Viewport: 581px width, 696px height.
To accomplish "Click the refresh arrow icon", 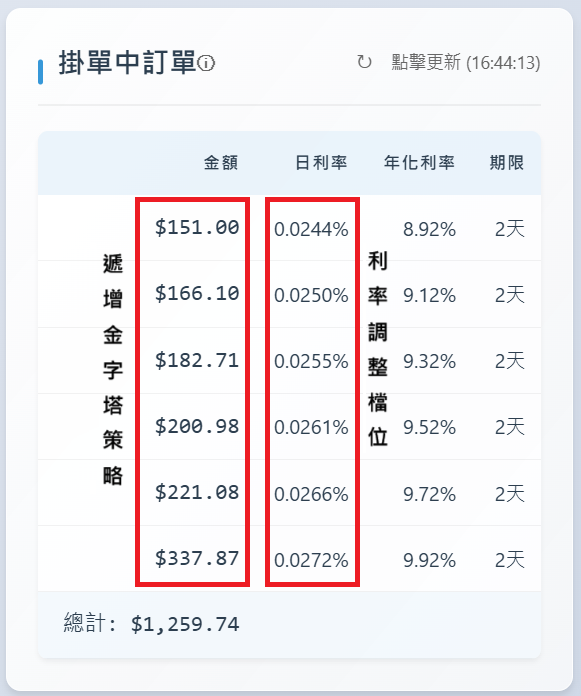I will 364,62.
